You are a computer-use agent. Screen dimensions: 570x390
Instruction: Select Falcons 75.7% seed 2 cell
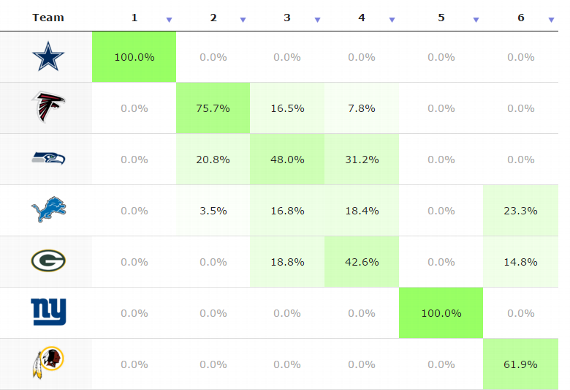(x=213, y=108)
